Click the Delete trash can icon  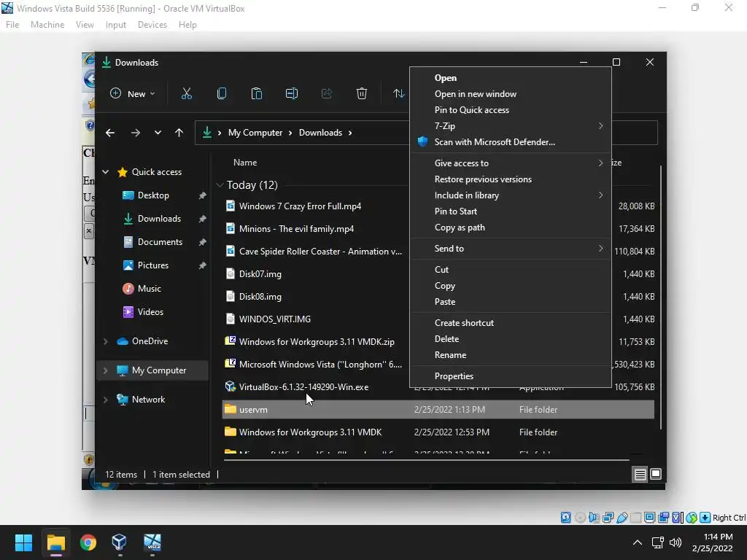362,94
